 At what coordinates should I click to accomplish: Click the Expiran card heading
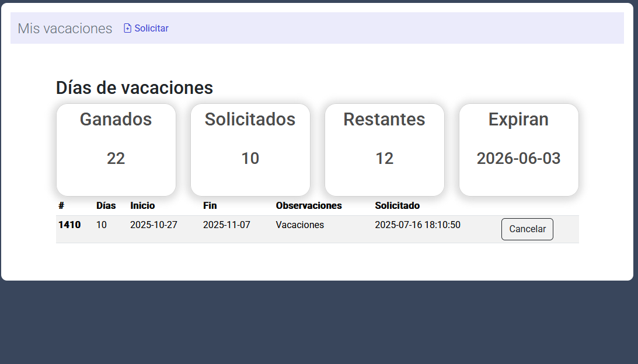click(x=518, y=119)
